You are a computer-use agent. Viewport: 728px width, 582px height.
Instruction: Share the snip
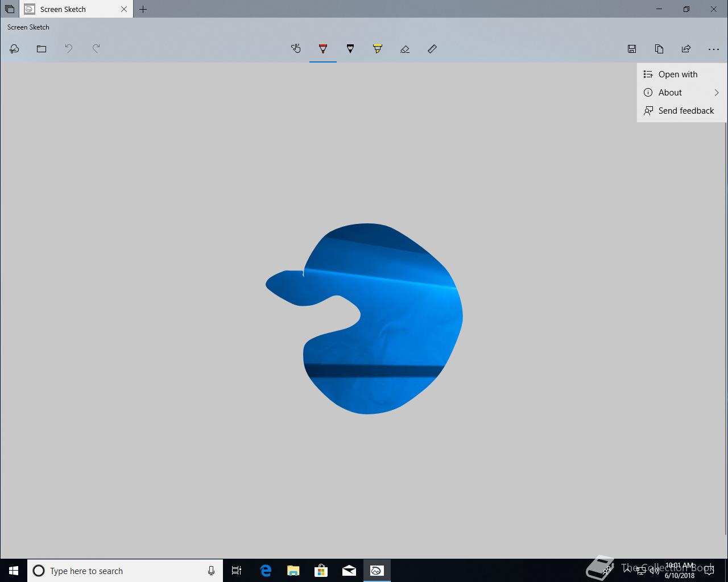686,49
